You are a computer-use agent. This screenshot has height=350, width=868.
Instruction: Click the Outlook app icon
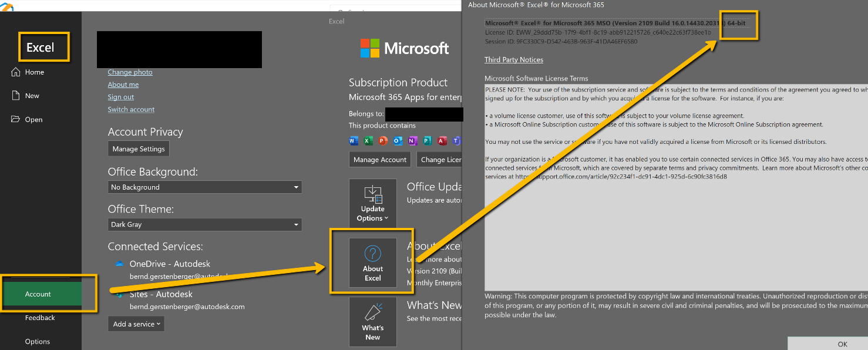(397, 141)
